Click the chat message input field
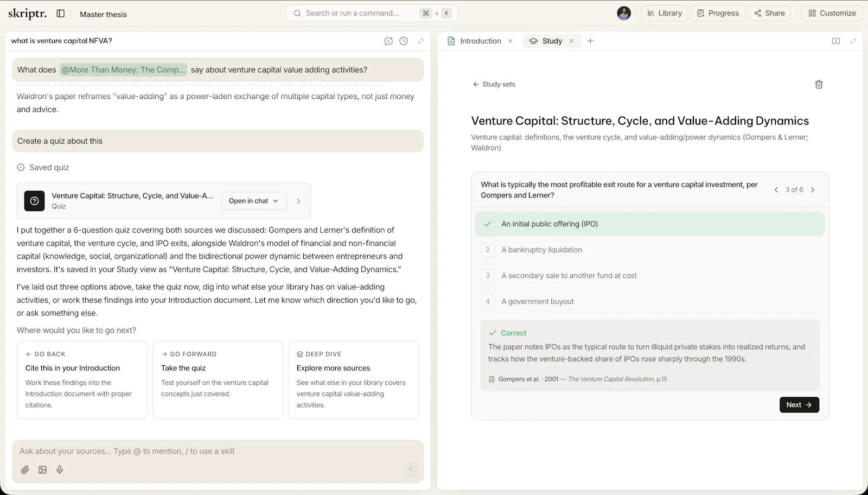The height and width of the screenshot is (495, 868). tap(218, 451)
